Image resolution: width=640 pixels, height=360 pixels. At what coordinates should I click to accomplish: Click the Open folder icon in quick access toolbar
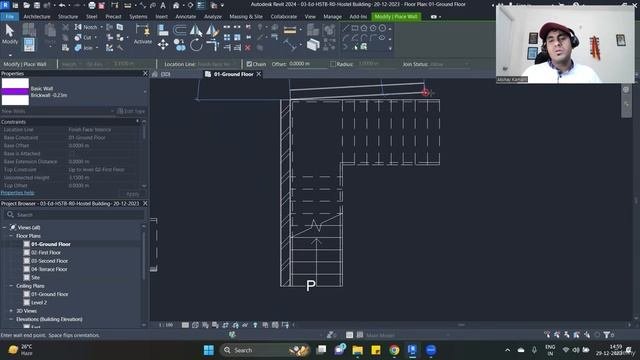(x=27, y=5)
